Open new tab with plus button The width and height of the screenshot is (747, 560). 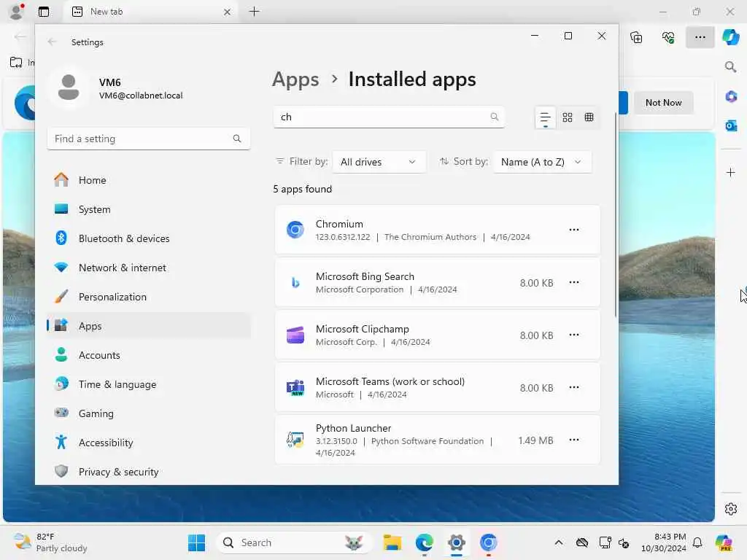[x=255, y=12]
